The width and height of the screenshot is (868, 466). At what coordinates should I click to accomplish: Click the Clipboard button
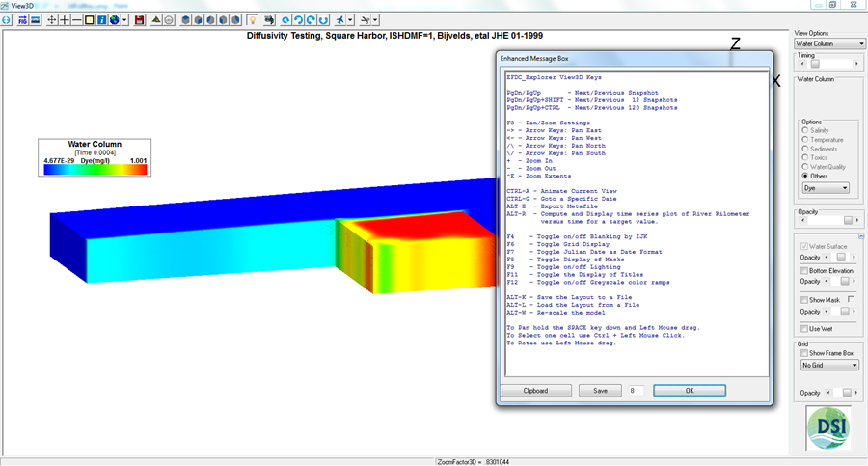[x=535, y=391]
